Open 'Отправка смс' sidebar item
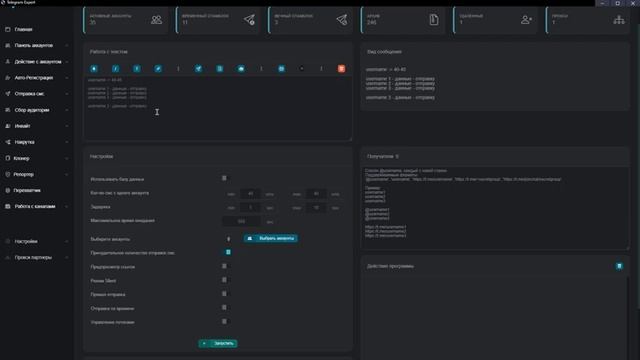The width and height of the screenshot is (640, 360). pos(36,94)
